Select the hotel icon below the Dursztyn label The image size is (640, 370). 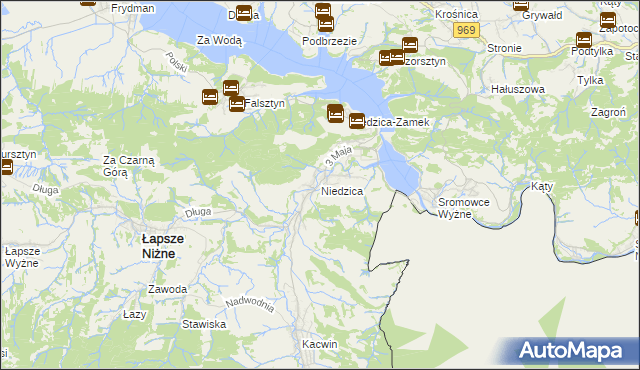coord(6,167)
